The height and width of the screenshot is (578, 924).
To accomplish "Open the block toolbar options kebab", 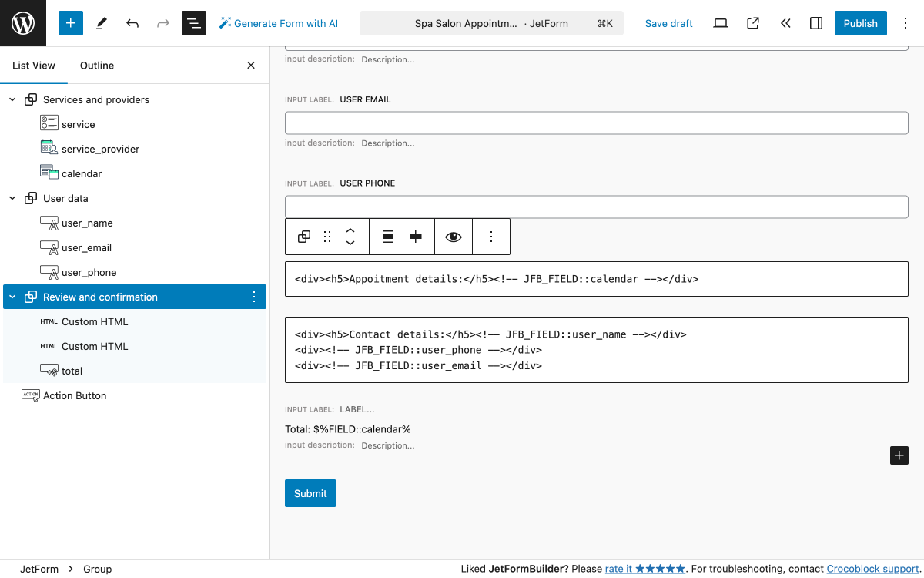I will [x=491, y=237].
